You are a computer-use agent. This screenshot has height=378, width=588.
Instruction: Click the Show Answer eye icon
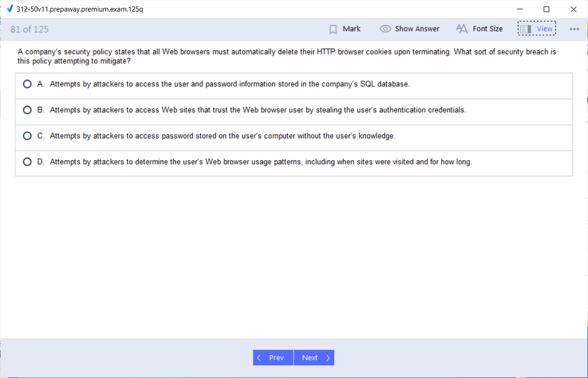click(385, 29)
